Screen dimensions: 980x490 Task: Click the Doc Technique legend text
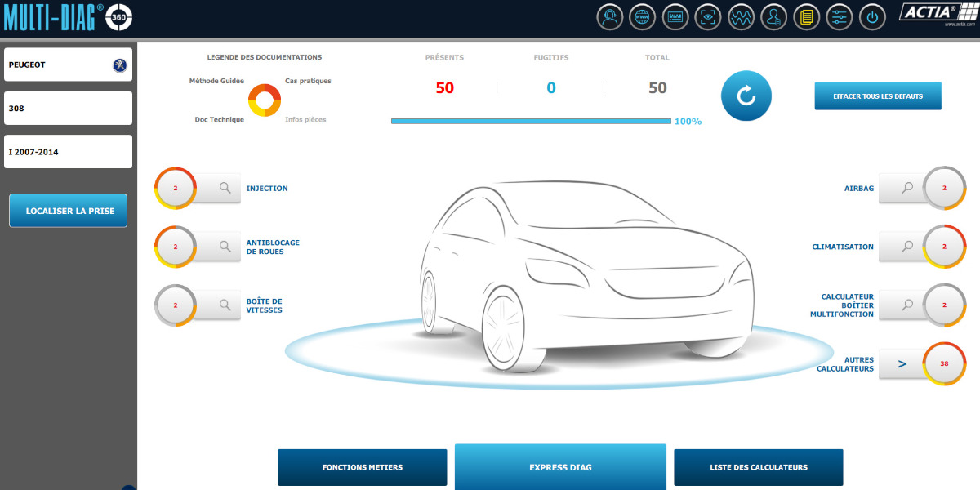pyautogui.click(x=219, y=119)
